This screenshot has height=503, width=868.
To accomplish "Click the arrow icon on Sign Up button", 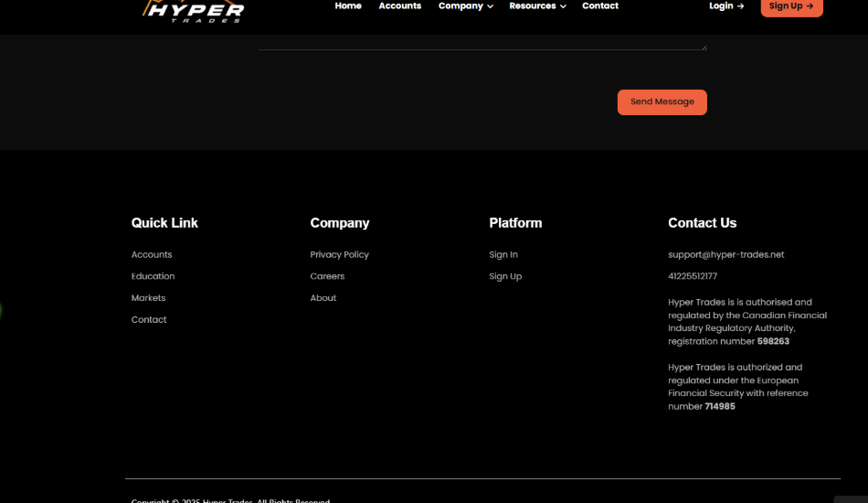I will pyautogui.click(x=810, y=6).
